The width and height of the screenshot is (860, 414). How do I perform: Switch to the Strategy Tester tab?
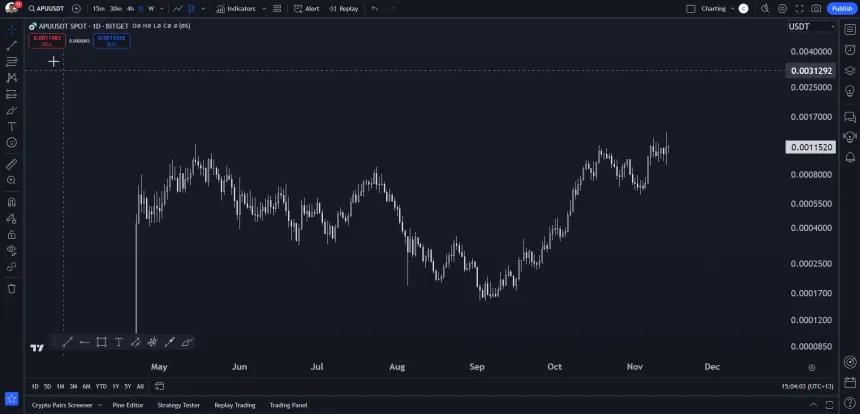pyautogui.click(x=179, y=405)
